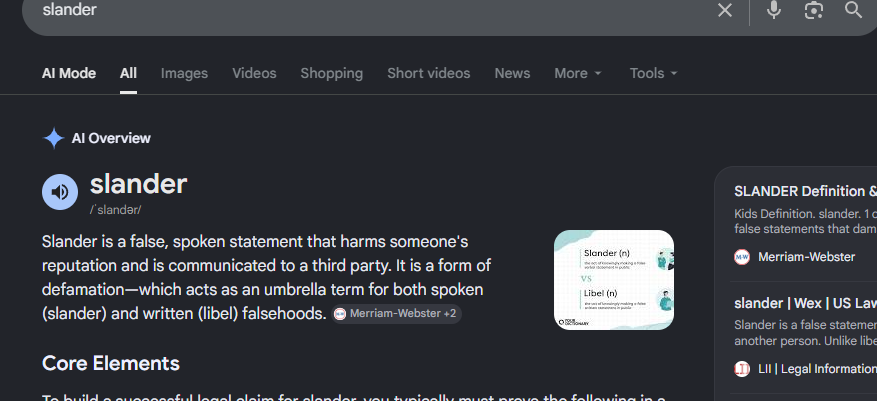
Task: Open the Videos results tab
Action: click(254, 73)
